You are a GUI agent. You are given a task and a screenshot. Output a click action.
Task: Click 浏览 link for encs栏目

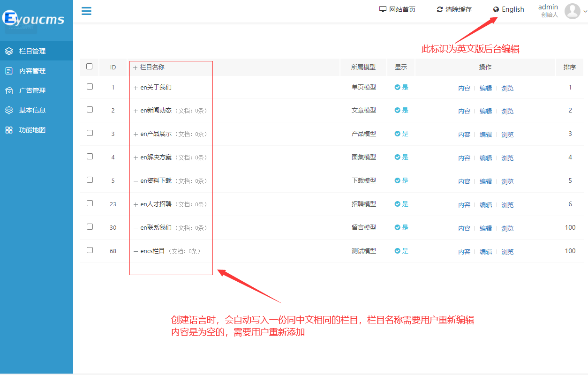[507, 251]
